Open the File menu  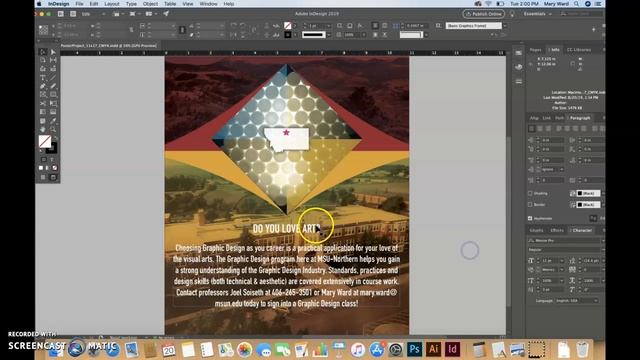(79, 4)
